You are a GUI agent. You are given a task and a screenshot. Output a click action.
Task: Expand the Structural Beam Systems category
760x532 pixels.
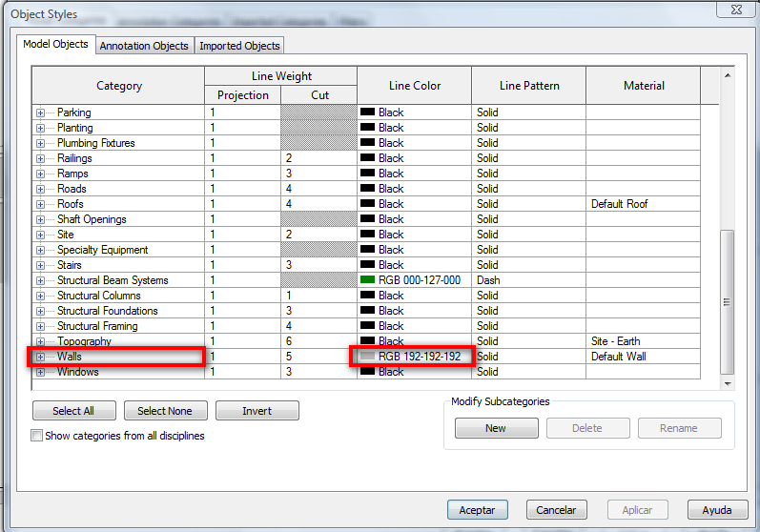point(40,281)
